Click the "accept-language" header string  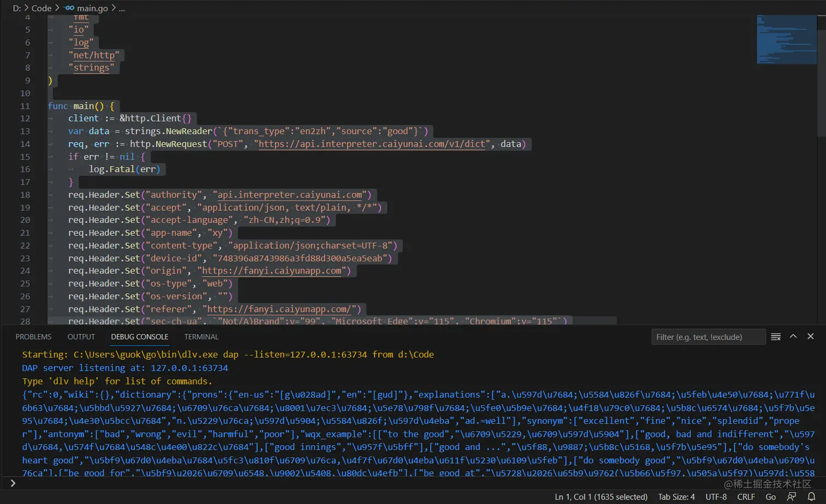tap(189, 220)
